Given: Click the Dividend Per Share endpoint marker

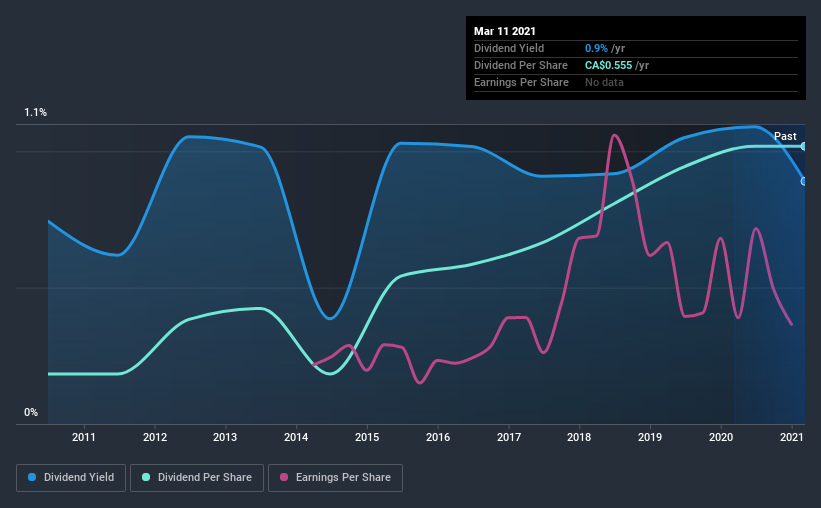Looking at the screenshot, I should [x=803, y=146].
